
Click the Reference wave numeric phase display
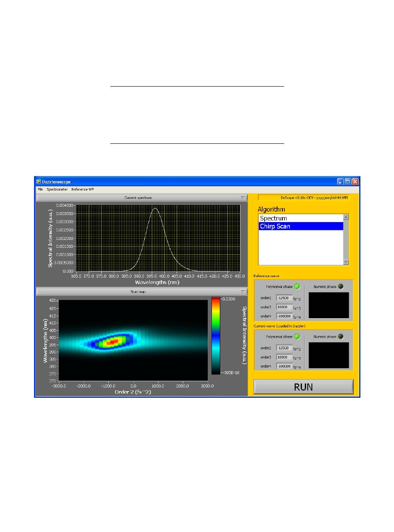pyautogui.click(x=329, y=305)
